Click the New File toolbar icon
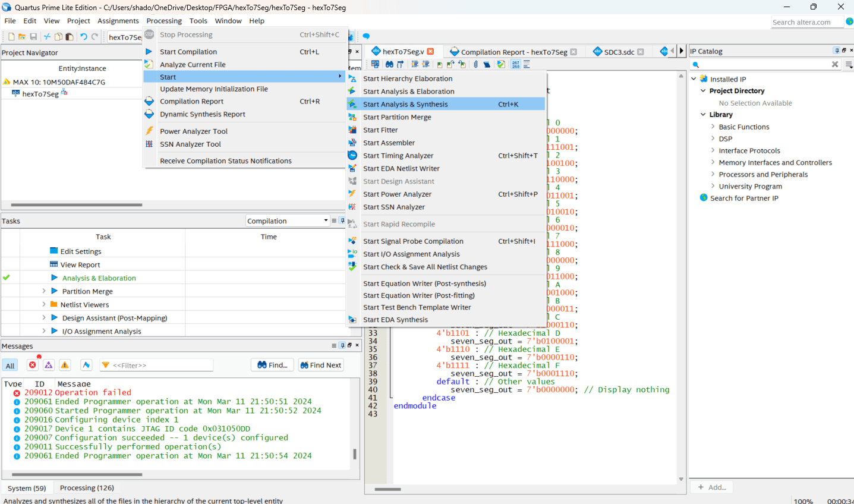854x504 pixels. [x=11, y=37]
